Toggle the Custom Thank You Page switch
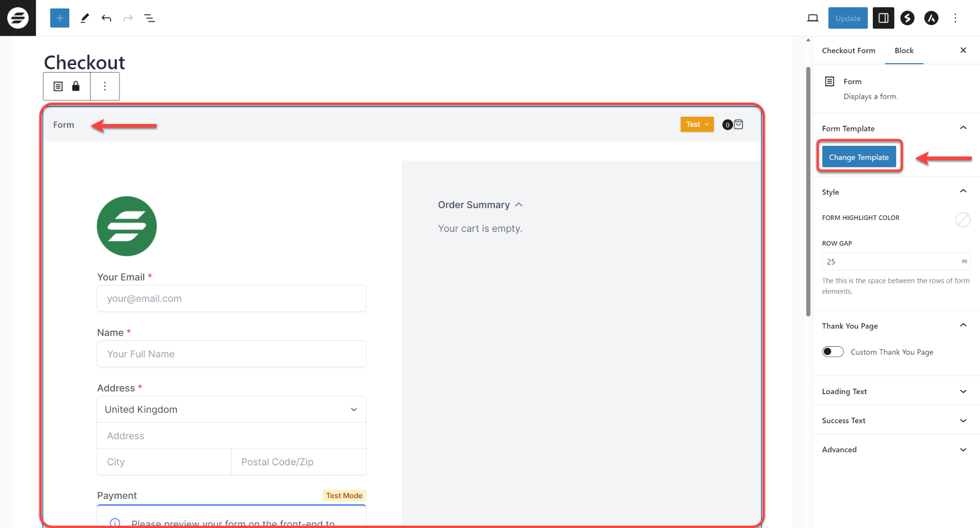The width and height of the screenshot is (980, 528). click(x=833, y=352)
